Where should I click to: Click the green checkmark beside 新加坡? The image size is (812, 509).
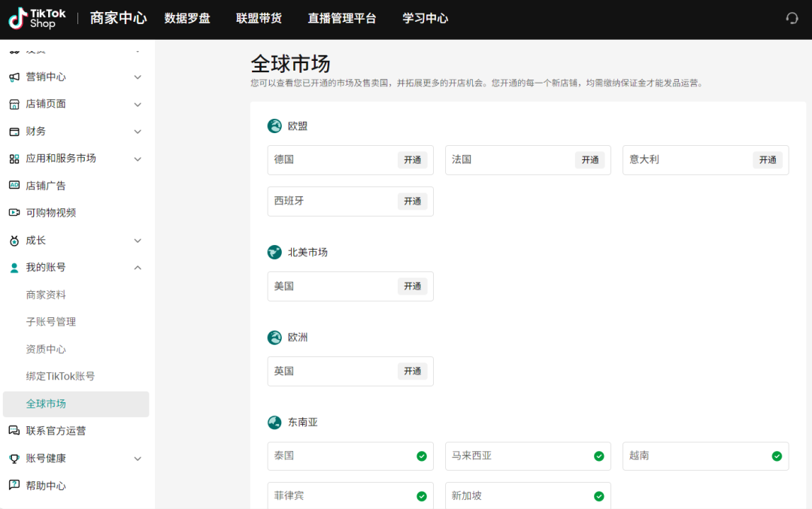tap(598, 496)
